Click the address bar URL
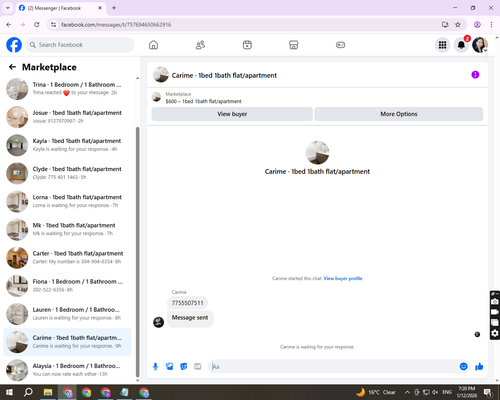 116,25
